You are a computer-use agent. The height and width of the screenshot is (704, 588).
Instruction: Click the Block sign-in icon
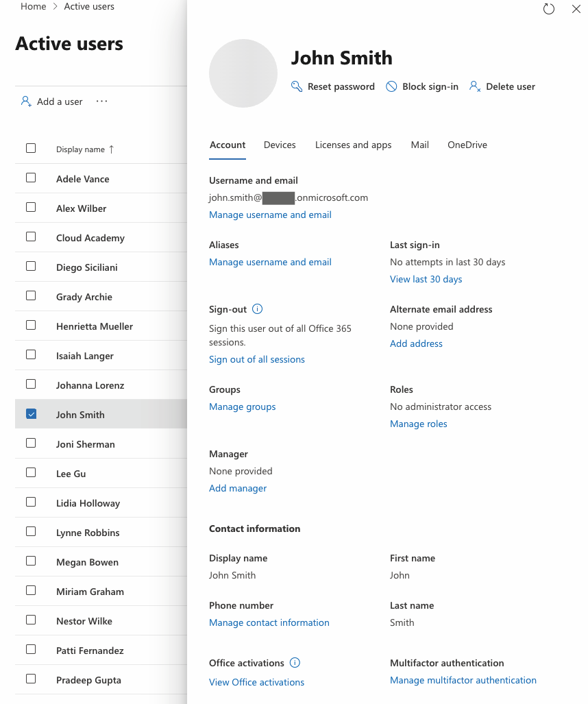pyautogui.click(x=391, y=86)
